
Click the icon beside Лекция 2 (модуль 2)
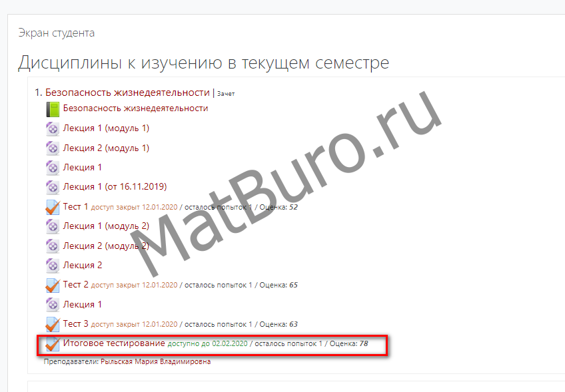pyautogui.click(x=53, y=246)
